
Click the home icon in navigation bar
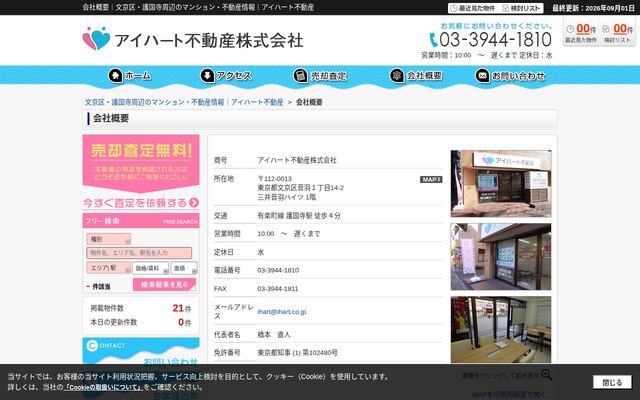point(115,76)
